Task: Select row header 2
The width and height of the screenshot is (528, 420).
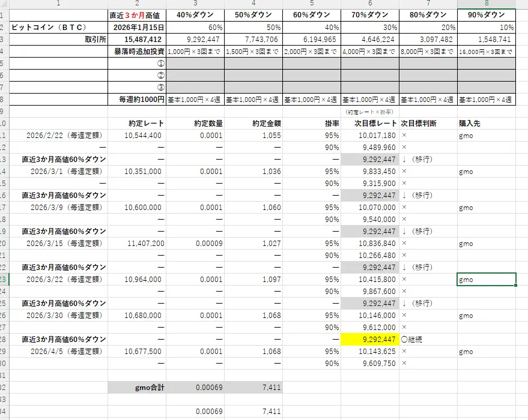Action: pos(4,26)
